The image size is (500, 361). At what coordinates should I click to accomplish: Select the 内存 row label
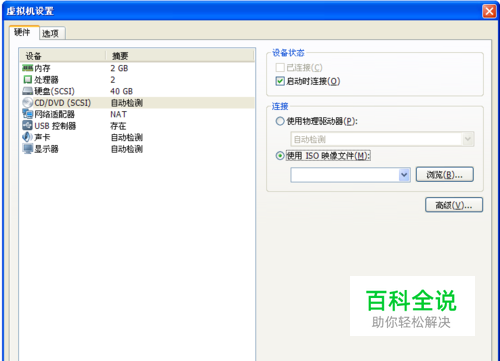pyautogui.click(x=42, y=68)
